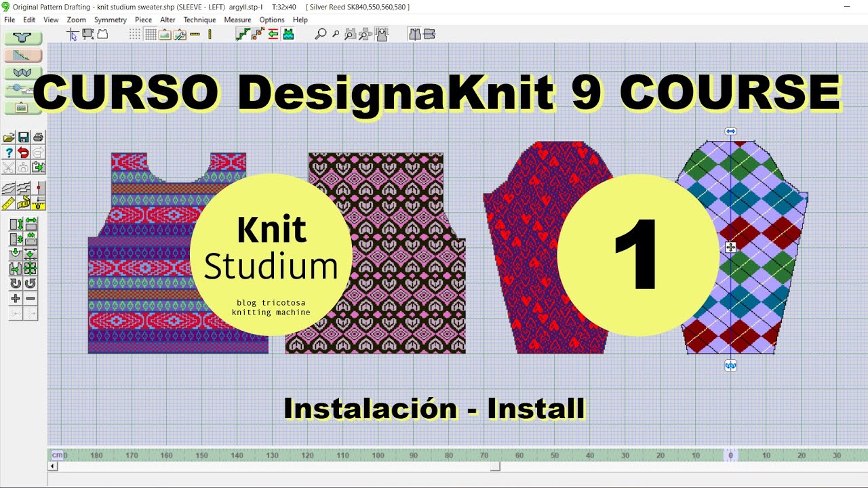Toggle the picture display icon
868x488 pixels.
coord(165,34)
